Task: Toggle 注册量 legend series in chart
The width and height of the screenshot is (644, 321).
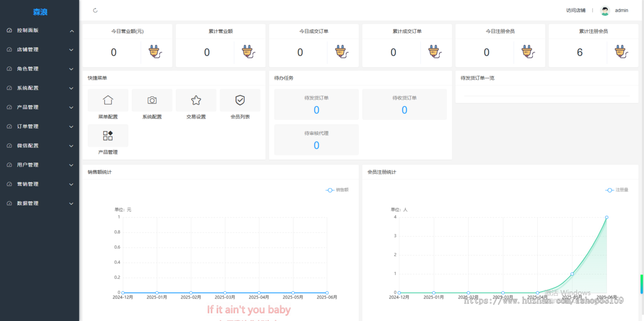Action: click(x=617, y=190)
